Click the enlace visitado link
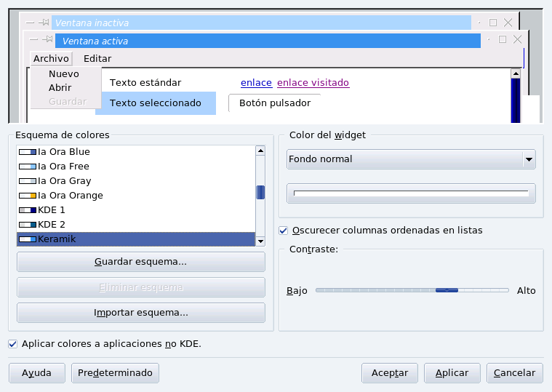The image size is (552, 392). (x=313, y=83)
